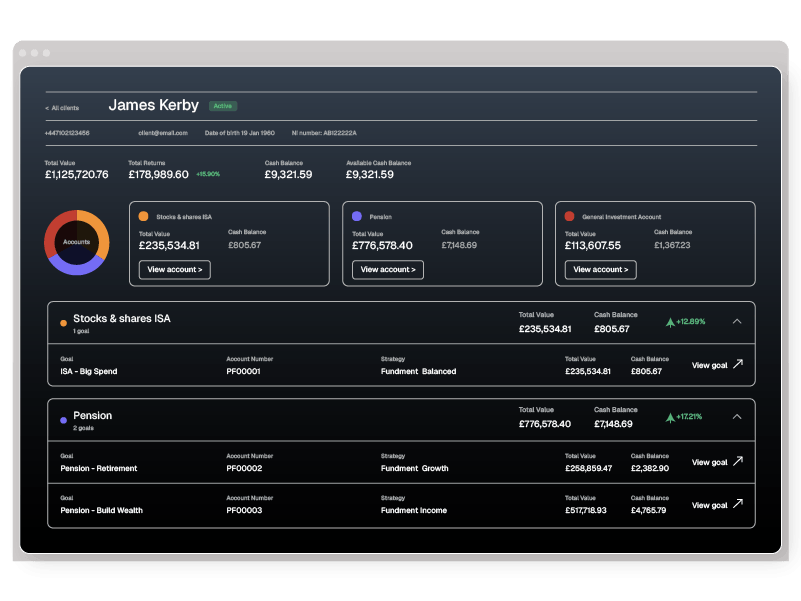Click account number PF00002
The width and height of the screenshot is (801, 601).
tap(244, 469)
